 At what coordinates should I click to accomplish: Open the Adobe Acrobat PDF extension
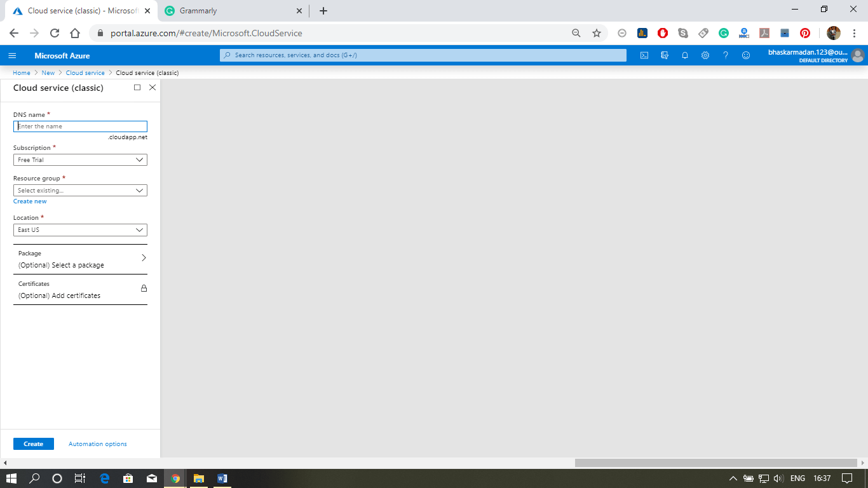(764, 33)
